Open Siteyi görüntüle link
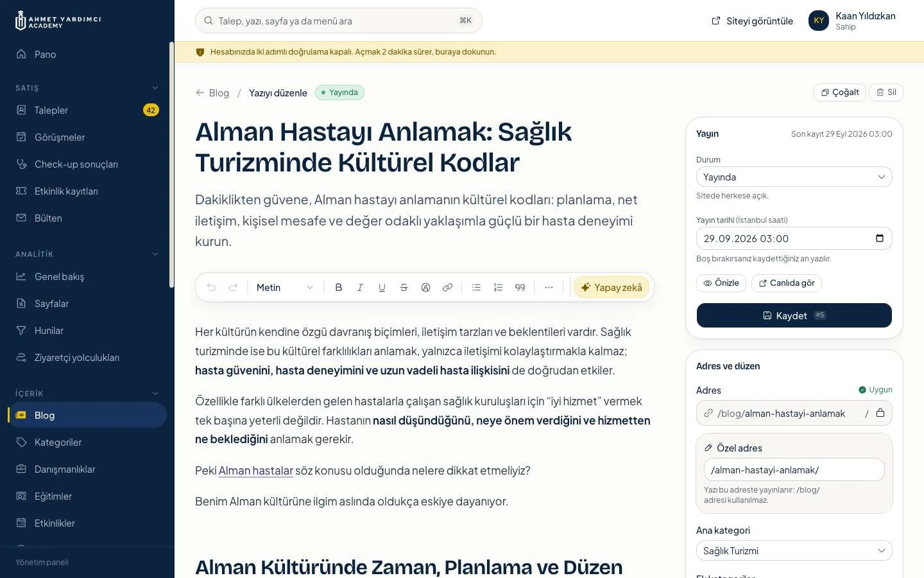The image size is (924, 578). (752, 21)
